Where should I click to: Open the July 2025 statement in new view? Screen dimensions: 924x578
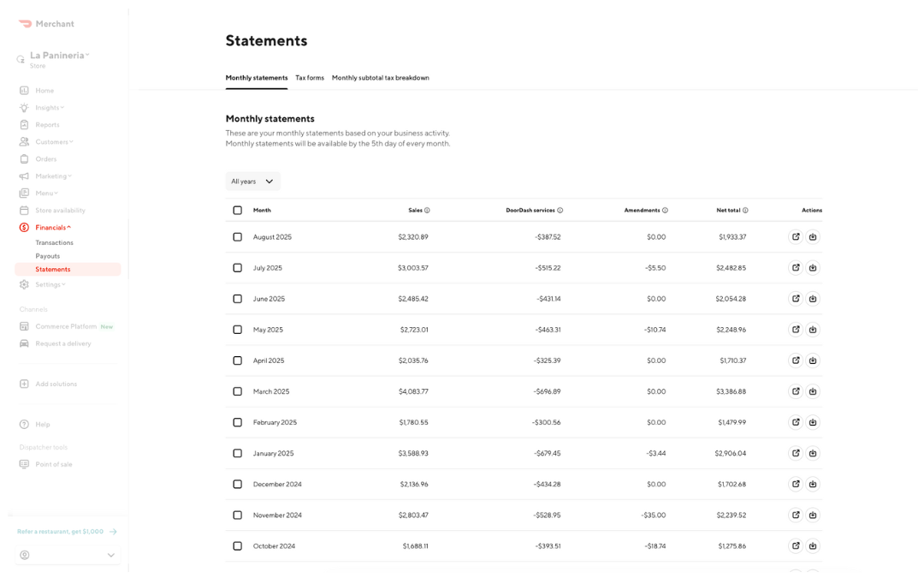796,267
